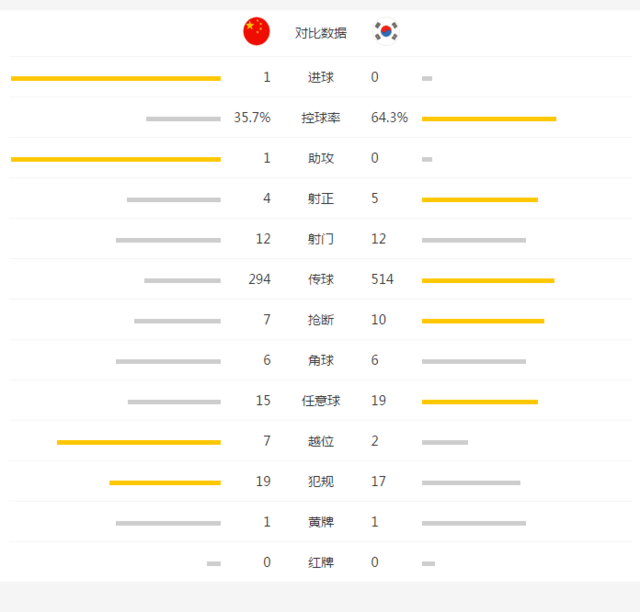
Task: Click China's yellow 犯规 bar
Action: [x=164, y=482]
